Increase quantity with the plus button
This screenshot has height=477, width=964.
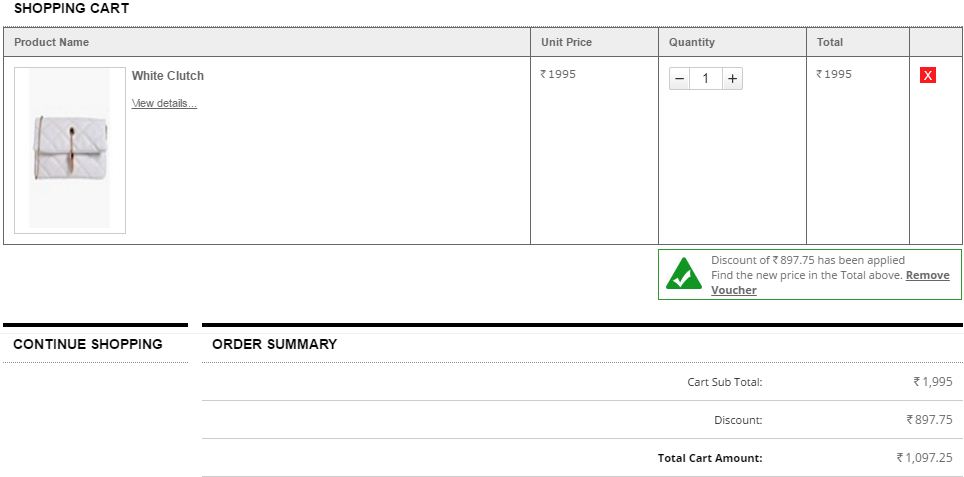(732, 78)
